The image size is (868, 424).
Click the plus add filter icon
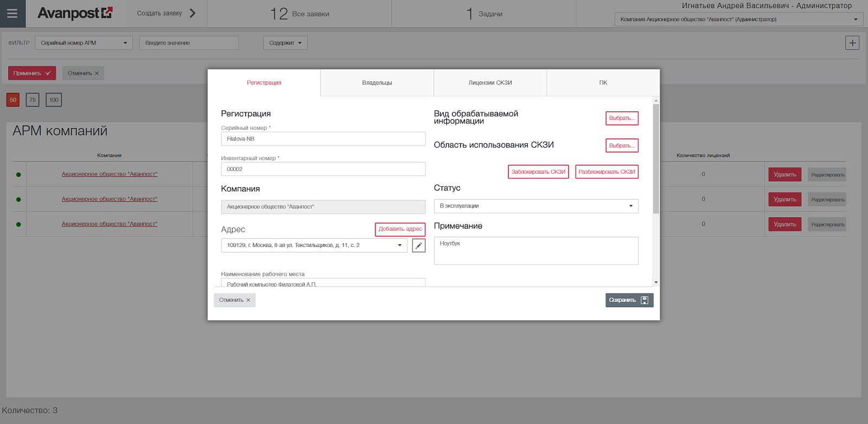click(x=852, y=43)
